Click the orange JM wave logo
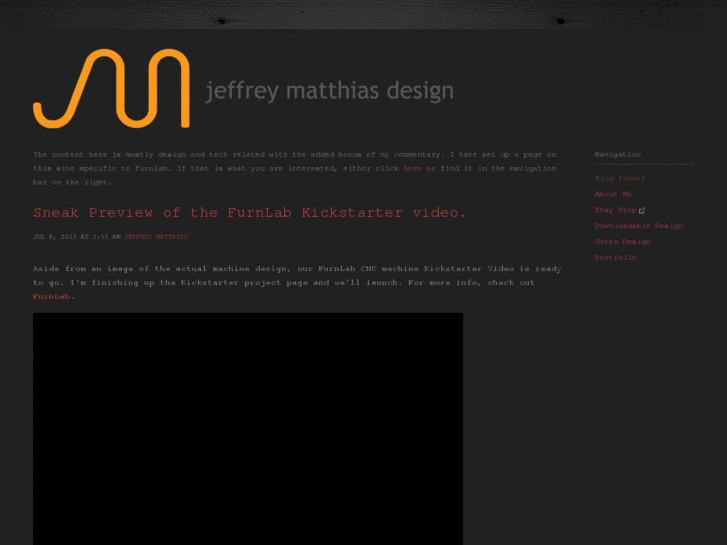 pyautogui.click(x=111, y=88)
